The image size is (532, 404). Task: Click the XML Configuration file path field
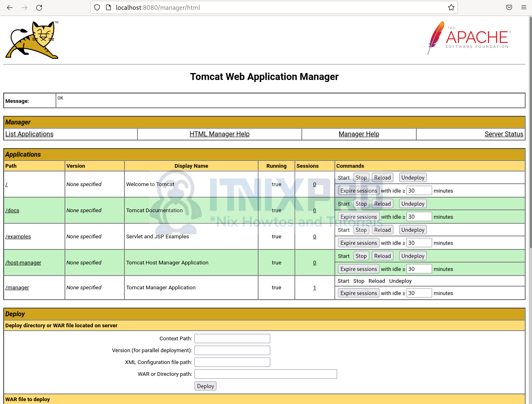click(232, 362)
